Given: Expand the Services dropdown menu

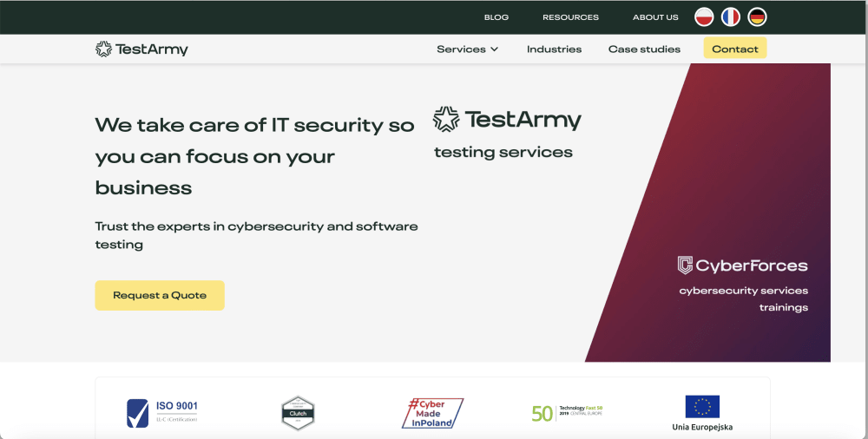Looking at the screenshot, I should [x=467, y=49].
